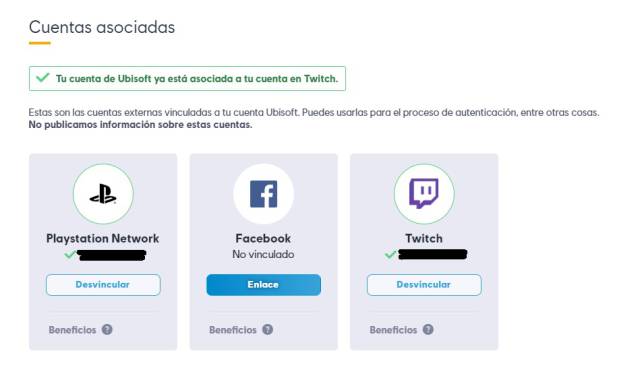
Task: Click the green check beside the Twitch username
Action: 391,255
